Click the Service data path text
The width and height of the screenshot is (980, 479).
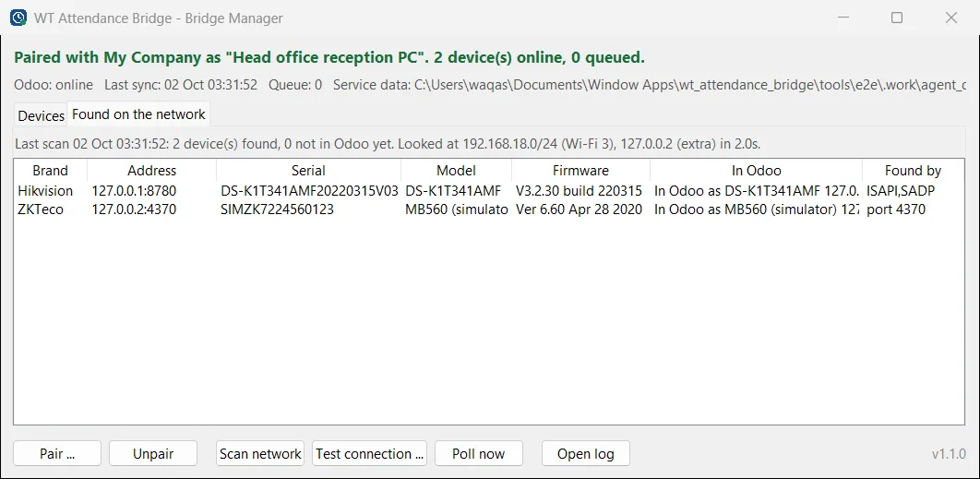coord(650,85)
